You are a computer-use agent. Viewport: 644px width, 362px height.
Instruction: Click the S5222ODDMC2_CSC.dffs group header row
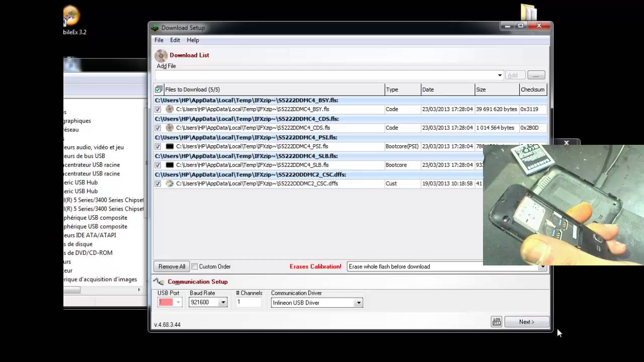pyautogui.click(x=350, y=174)
